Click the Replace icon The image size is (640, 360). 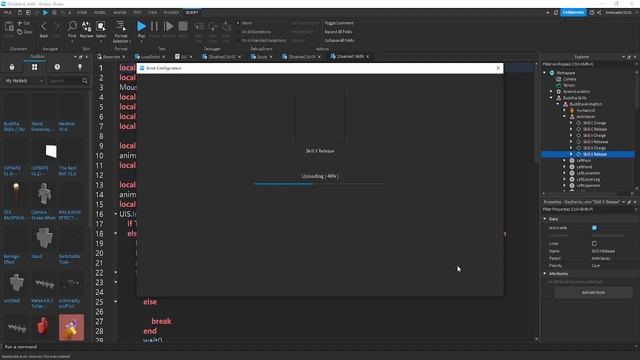(87, 27)
